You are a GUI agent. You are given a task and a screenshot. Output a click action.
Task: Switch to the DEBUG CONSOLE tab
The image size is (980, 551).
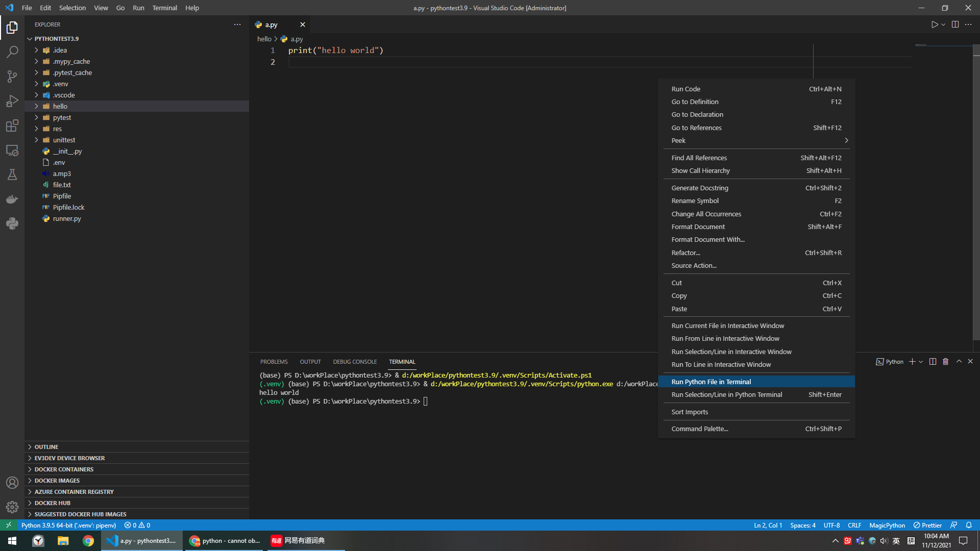click(x=355, y=362)
